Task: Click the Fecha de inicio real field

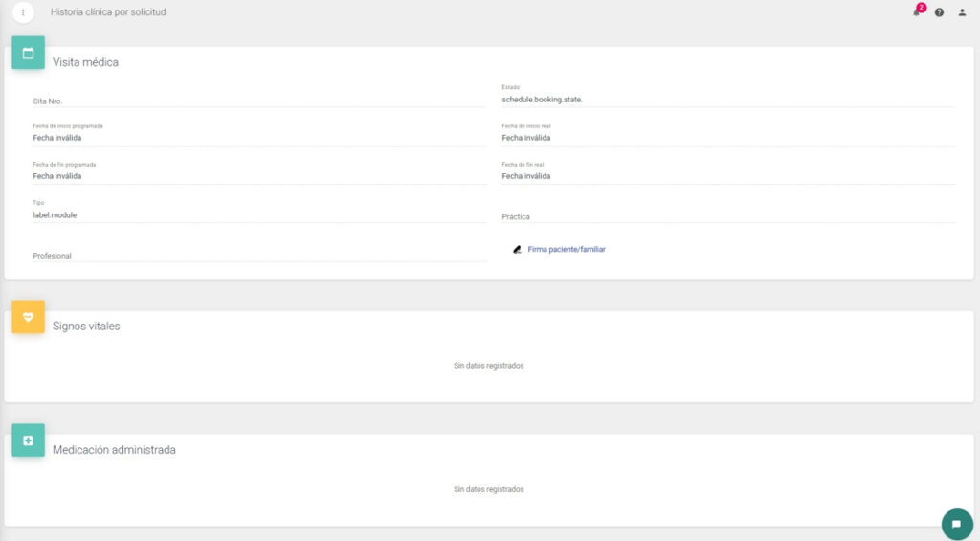Action: (x=727, y=137)
